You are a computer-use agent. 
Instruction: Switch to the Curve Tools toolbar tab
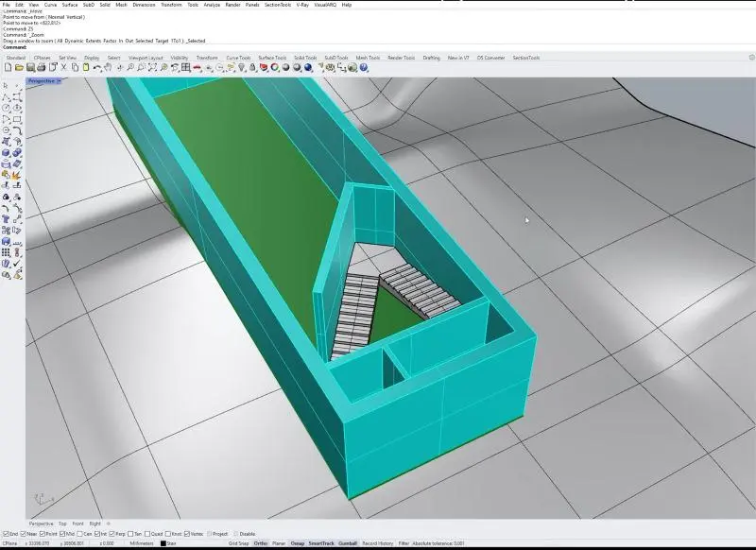tap(238, 58)
